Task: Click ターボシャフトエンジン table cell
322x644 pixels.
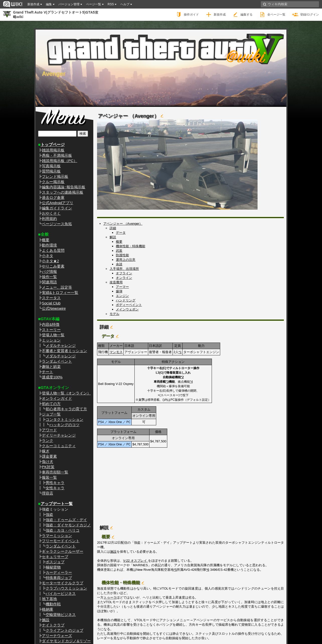Action: click(x=201, y=352)
